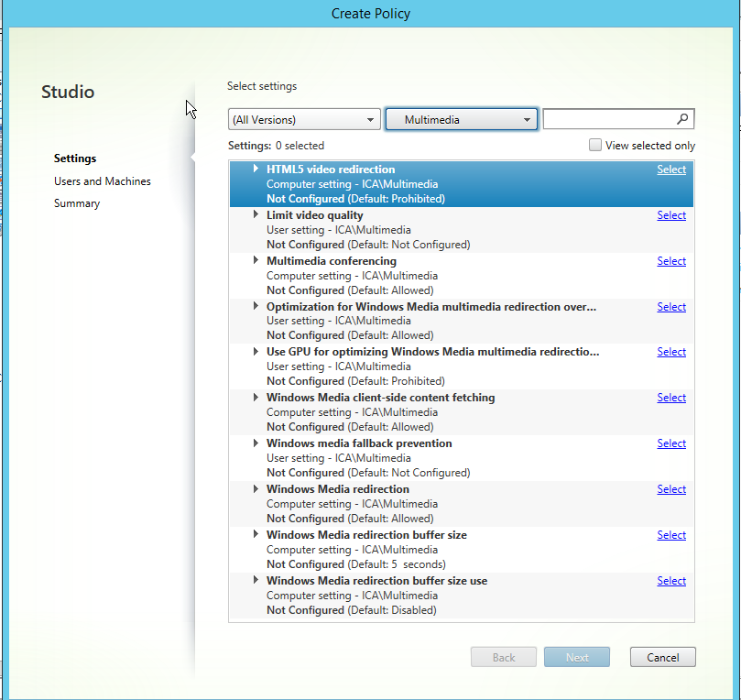Viewport: 741px width, 700px height.
Task: Go to Settings step in sidebar
Action: tap(75, 159)
